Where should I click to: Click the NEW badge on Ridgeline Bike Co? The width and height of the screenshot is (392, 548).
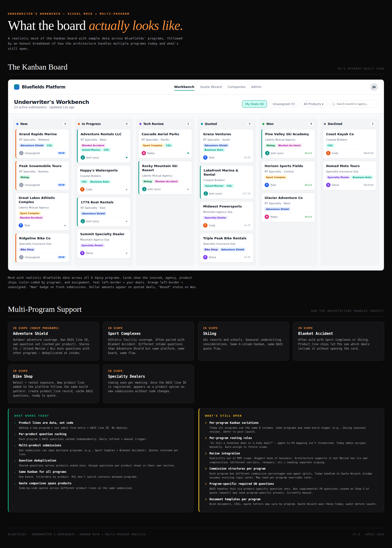tap(62, 257)
